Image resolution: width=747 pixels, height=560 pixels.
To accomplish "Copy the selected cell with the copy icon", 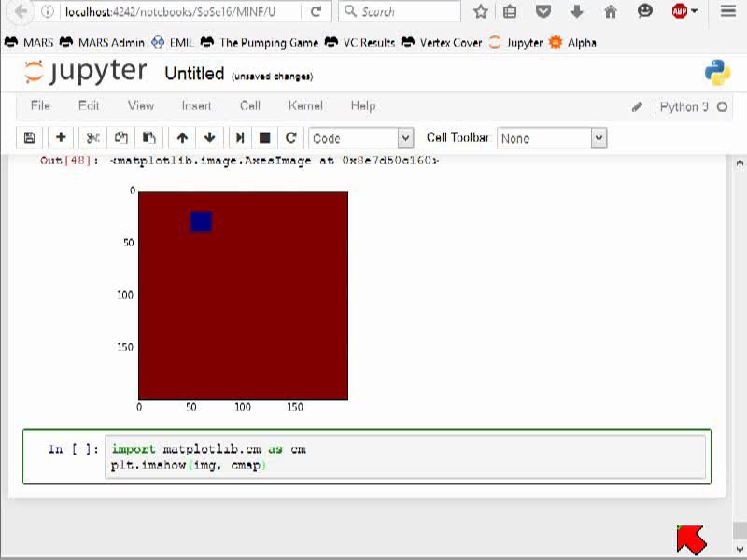I will coord(120,137).
